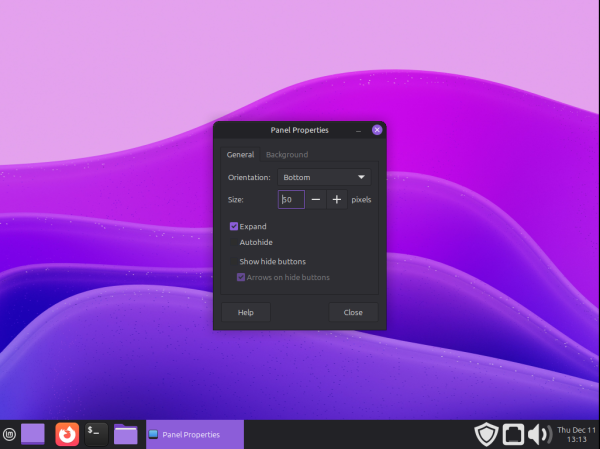Open the terminal launcher in the panel
The width and height of the screenshot is (600, 449).
point(96,434)
